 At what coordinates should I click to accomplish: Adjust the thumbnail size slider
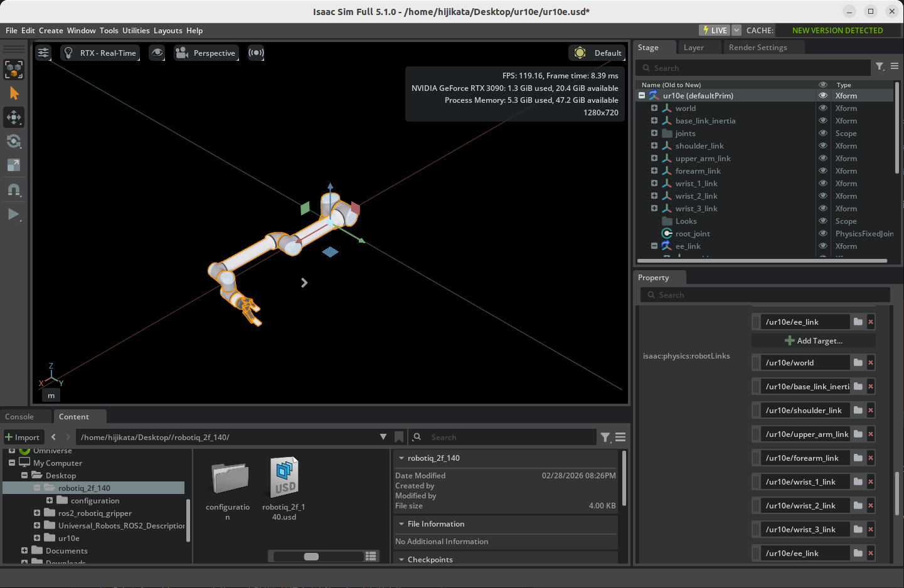coord(311,557)
